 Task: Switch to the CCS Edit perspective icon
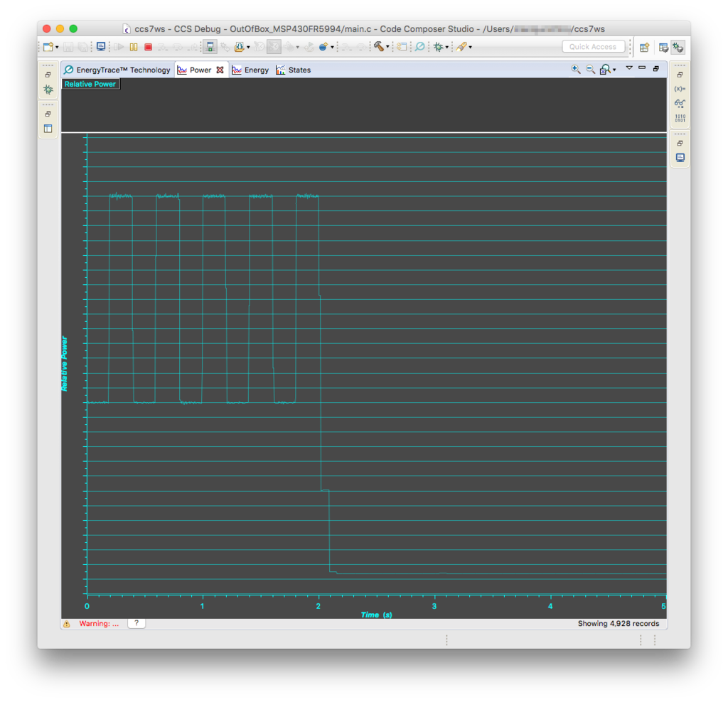click(x=663, y=48)
